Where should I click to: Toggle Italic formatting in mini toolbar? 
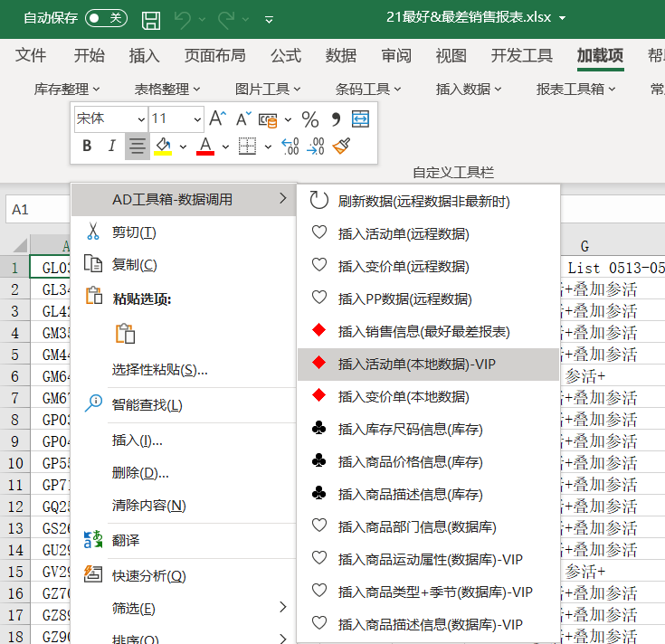pyautogui.click(x=112, y=146)
